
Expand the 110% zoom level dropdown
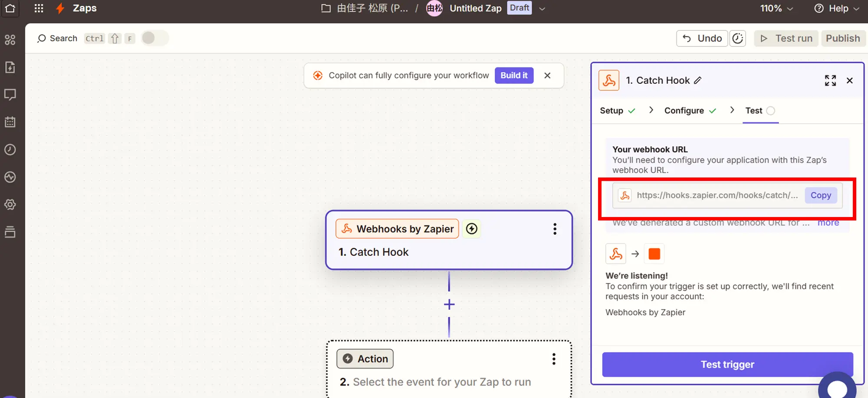(x=776, y=8)
